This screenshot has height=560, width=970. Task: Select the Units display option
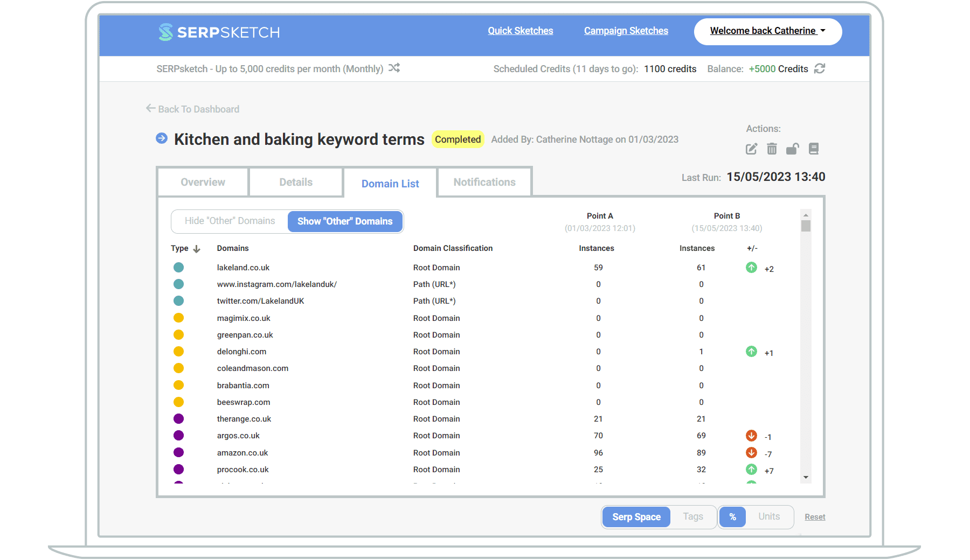769,517
